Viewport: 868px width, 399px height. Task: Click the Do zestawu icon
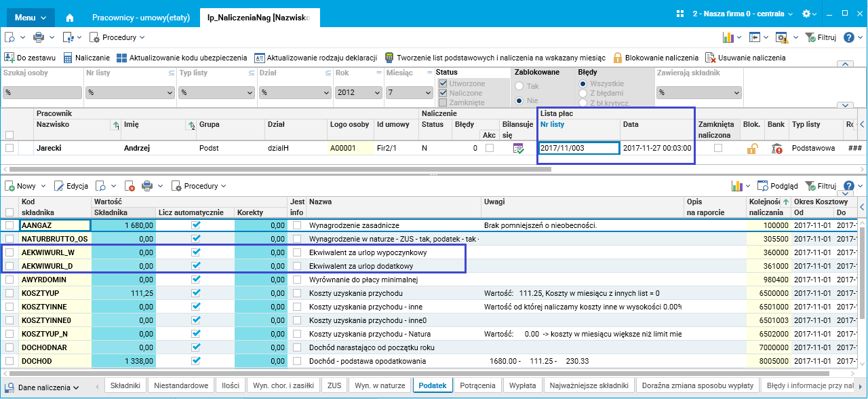[x=9, y=58]
